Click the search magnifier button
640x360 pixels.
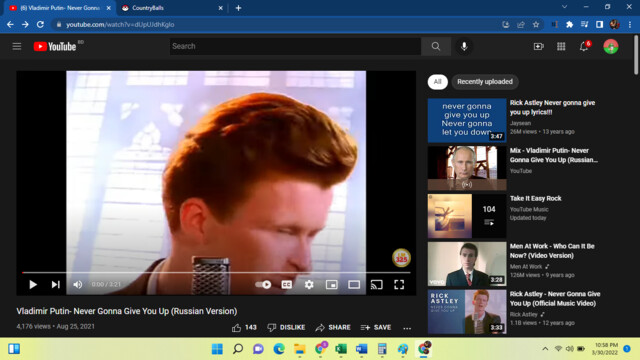[x=436, y=47]
